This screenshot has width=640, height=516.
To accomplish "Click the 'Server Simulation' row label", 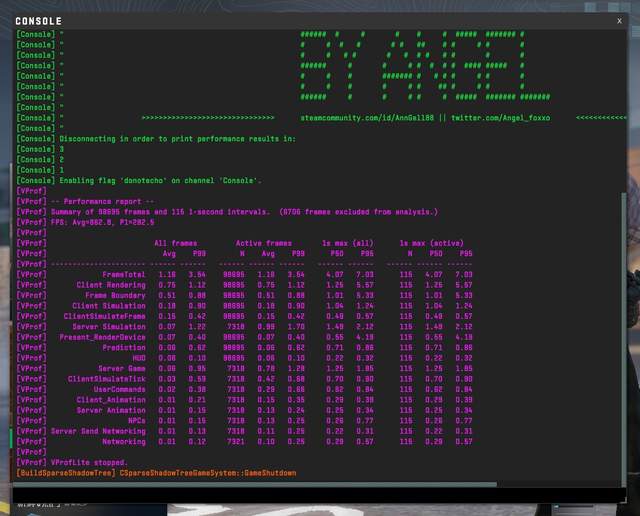I will click(109, 327).
